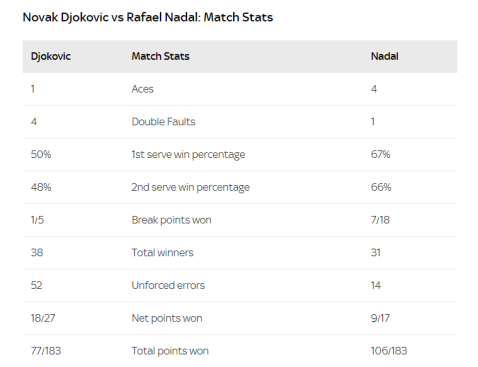Click Nadal's 106/183 total points value
478x367 pixels.
click(x=389, y=351)
